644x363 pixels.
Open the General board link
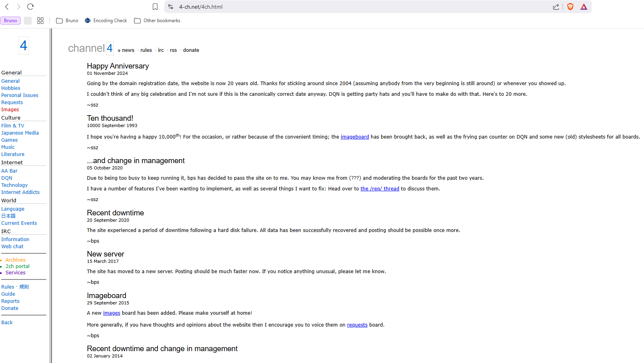[10, 81]
